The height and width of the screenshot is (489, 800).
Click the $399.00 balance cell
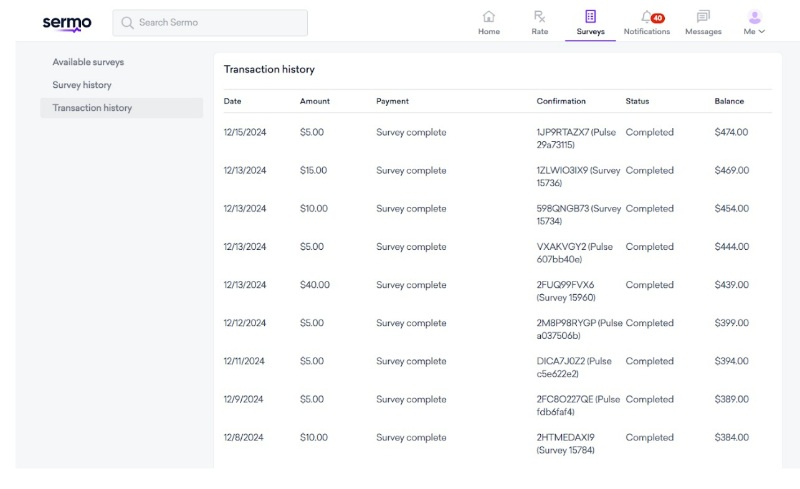(732, 323)
